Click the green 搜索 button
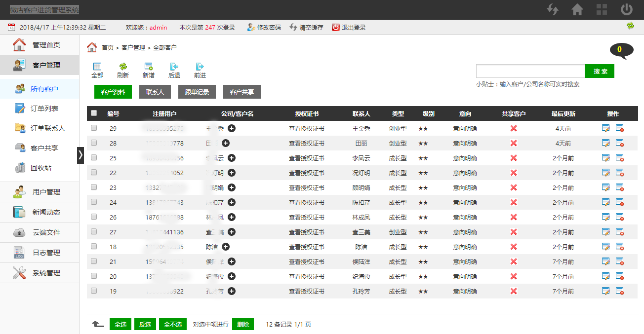This screenshot has height=334, width=644. pyautogui.click(x=600, y=71)
